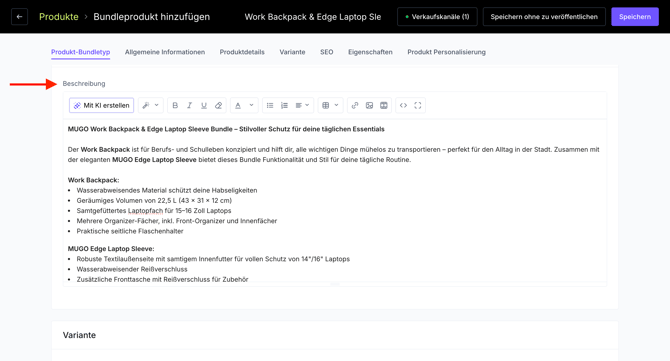Viewport: 670px width, 361px height.
Task: Click the Variante section heading
Action: click(79, 335)
